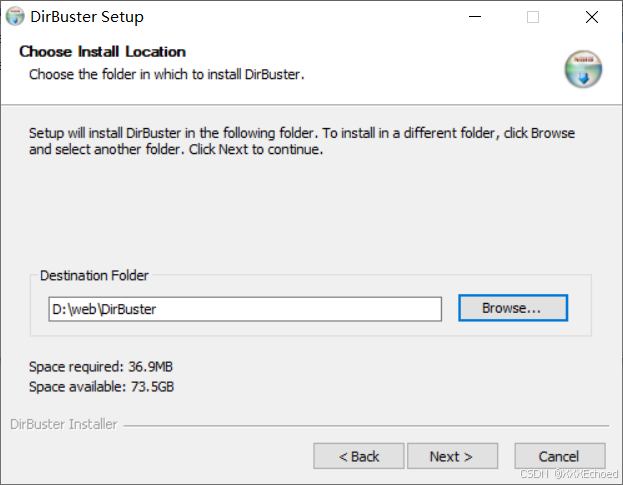Minimize the DirBuster Setup window

[475, 17]
